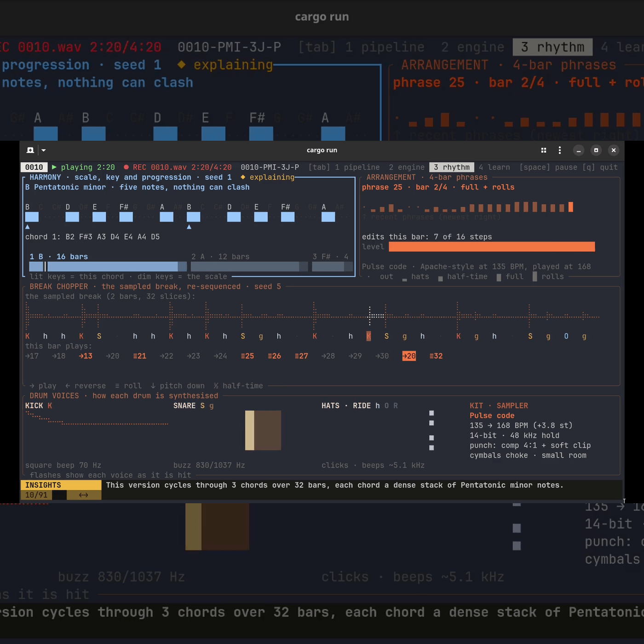644x644 pixels.
Task: Click the '[space] pause' shortcut label
Action: tap(548, 167)
